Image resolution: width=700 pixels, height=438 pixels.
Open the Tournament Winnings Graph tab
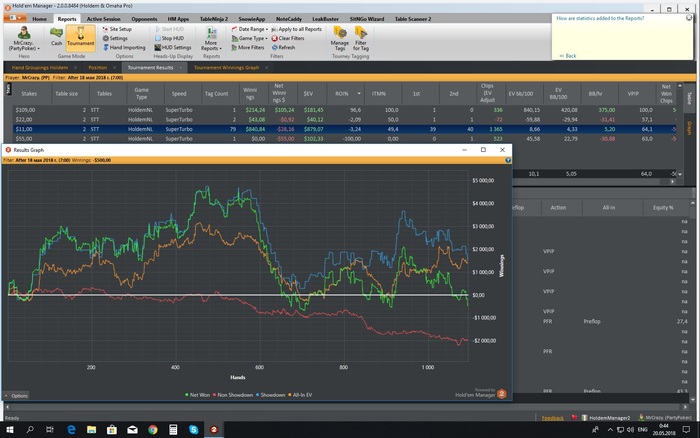226,68
